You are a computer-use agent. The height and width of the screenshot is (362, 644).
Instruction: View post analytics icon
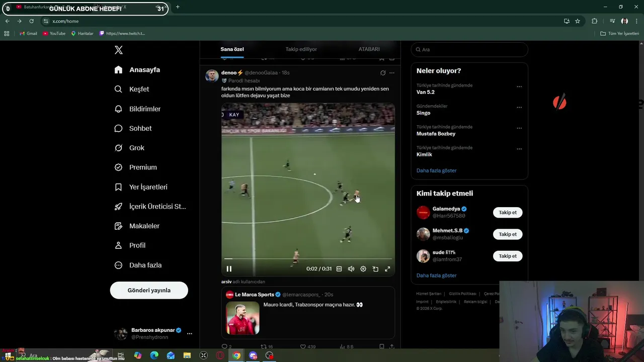pos(347,347)
